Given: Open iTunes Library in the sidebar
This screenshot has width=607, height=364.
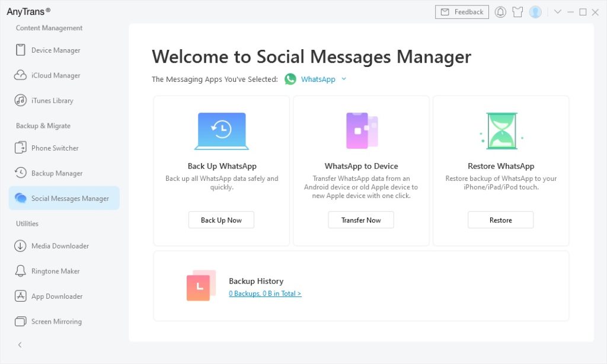Looking at the screenshot, I should pyautogui.click(x=64, y=100).
